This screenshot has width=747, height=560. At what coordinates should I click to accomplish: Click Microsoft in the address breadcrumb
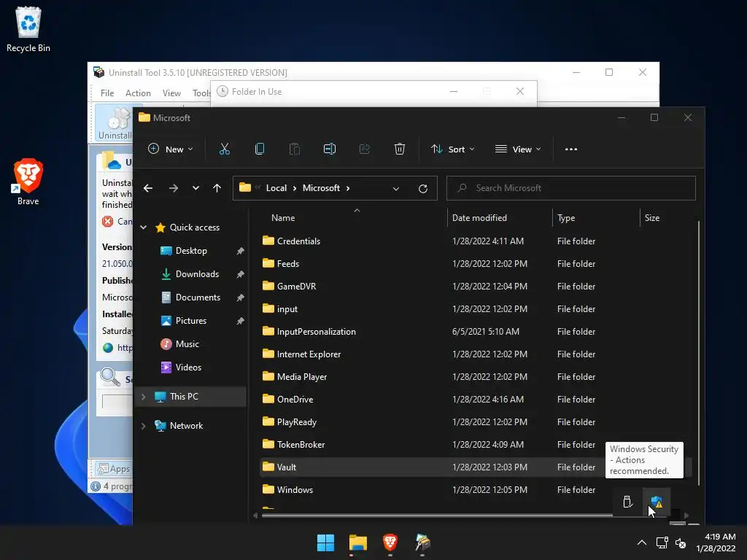321,188
